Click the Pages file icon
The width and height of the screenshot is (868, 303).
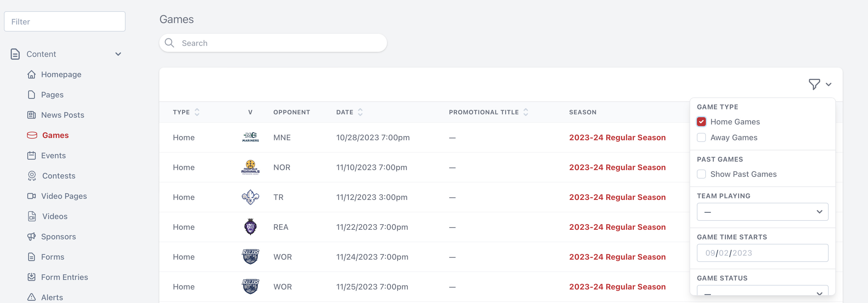click(x=31, y=95)
